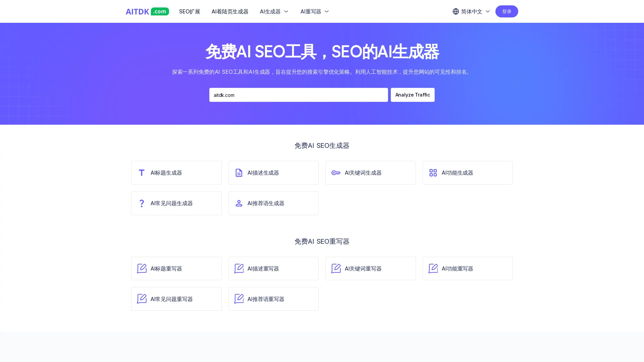Click the edit pencil icon for AI标题重写器
Viewport: 644px width, 362px height.
[x=142, y=268]
